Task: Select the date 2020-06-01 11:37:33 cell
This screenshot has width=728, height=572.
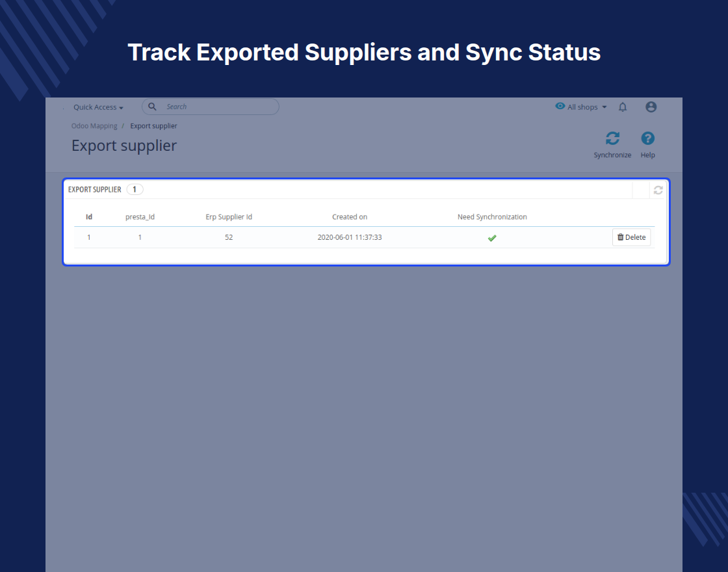Action: [350, 237]
